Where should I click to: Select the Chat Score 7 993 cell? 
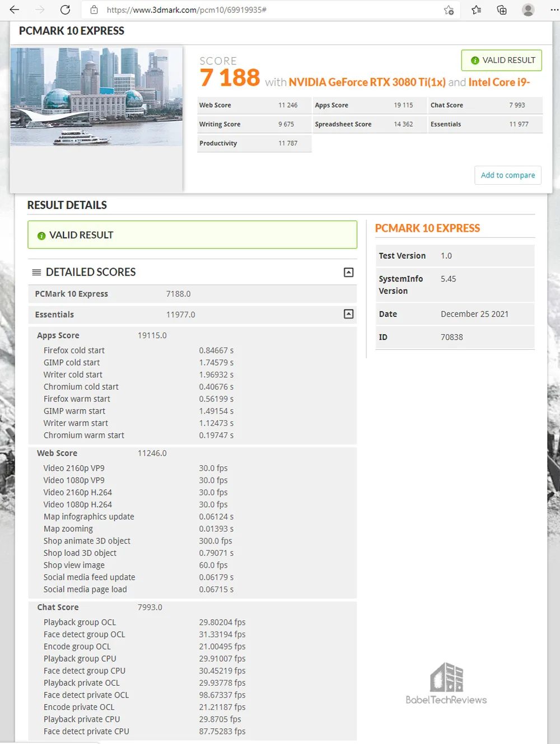[x=486, y=105]
